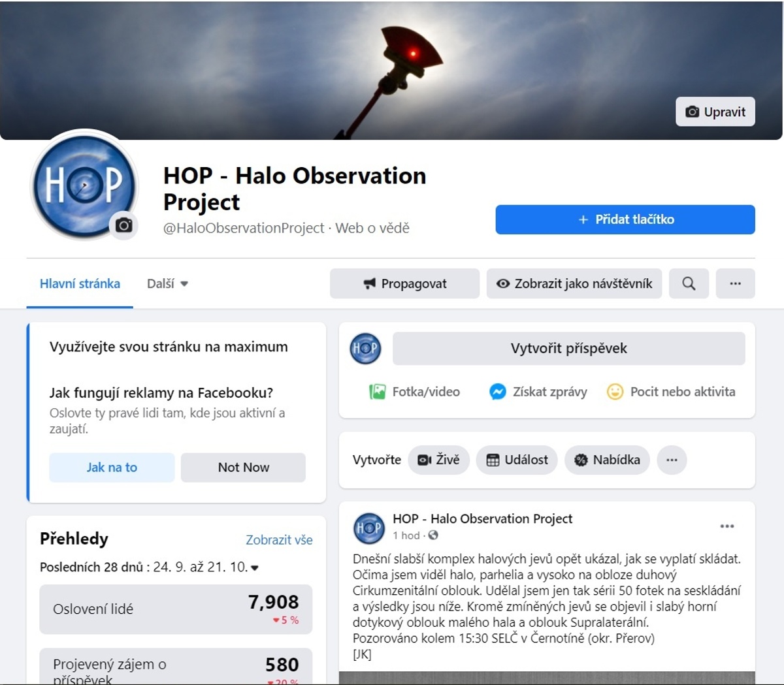Screen dimensions: 784x685
Task: Open the three-dot menu on the post
Action: coord(727,526)
